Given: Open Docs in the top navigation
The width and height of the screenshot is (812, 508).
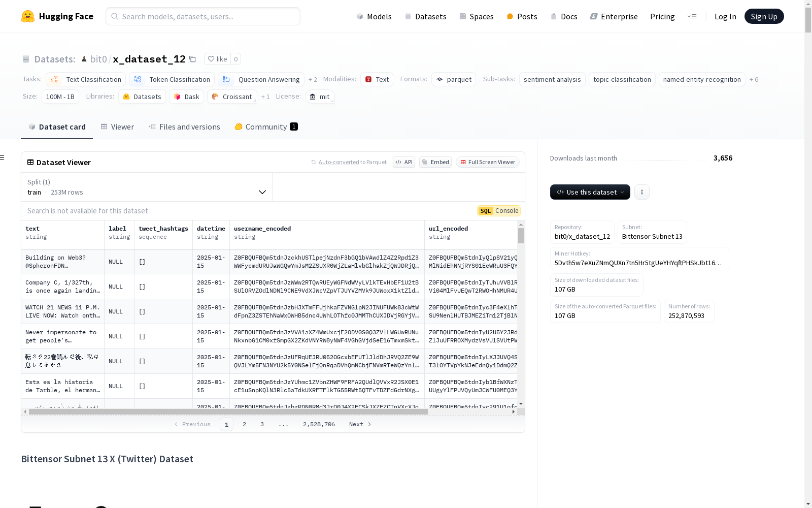Looking at the screenshot, I should coord(563,16).
